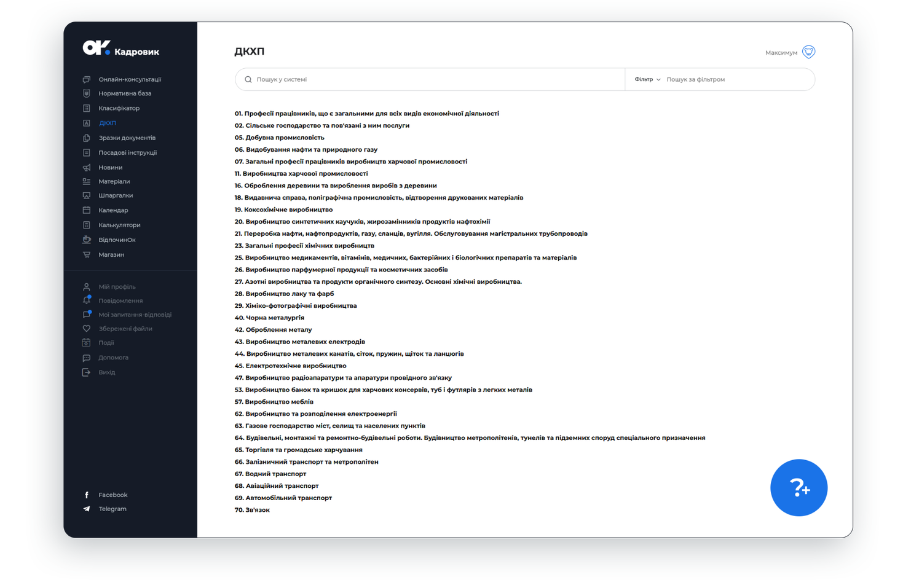Open 02. Сільське господарство section
Screen dimensions: 911x588
coord(322,125)
